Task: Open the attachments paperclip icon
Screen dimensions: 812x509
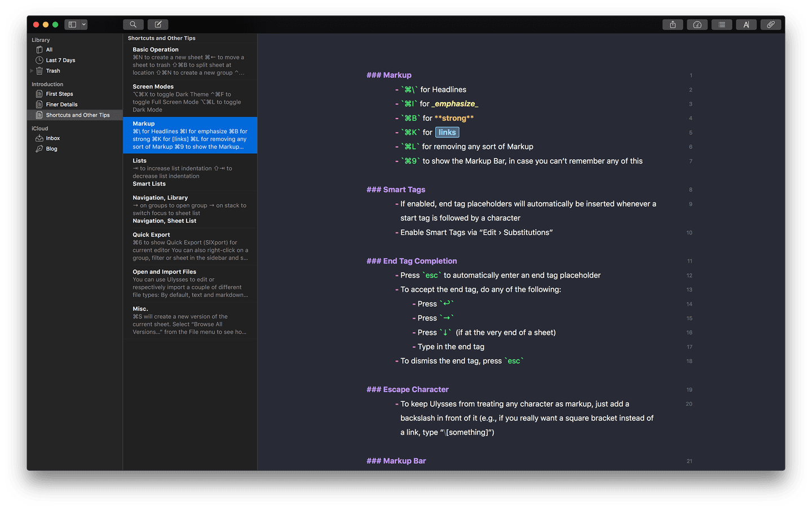Action: pyautogui.click(x=771, y=24)
